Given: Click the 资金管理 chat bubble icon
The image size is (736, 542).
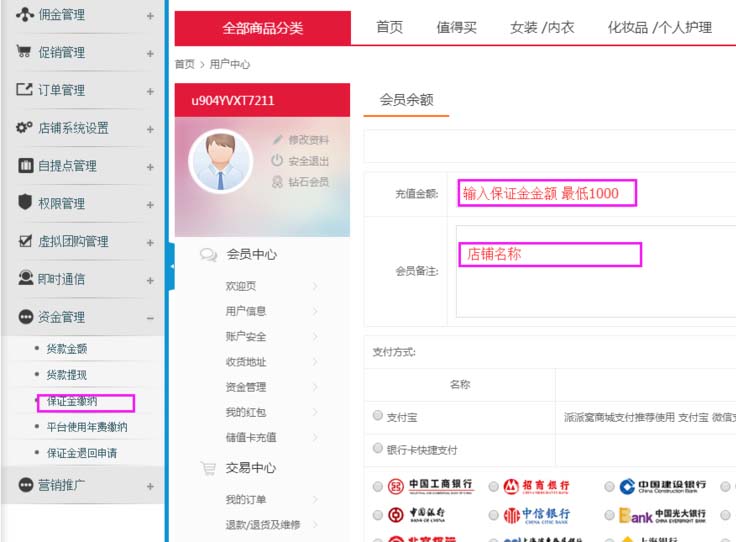Looking at the screenshot, I should coord(26,317).
